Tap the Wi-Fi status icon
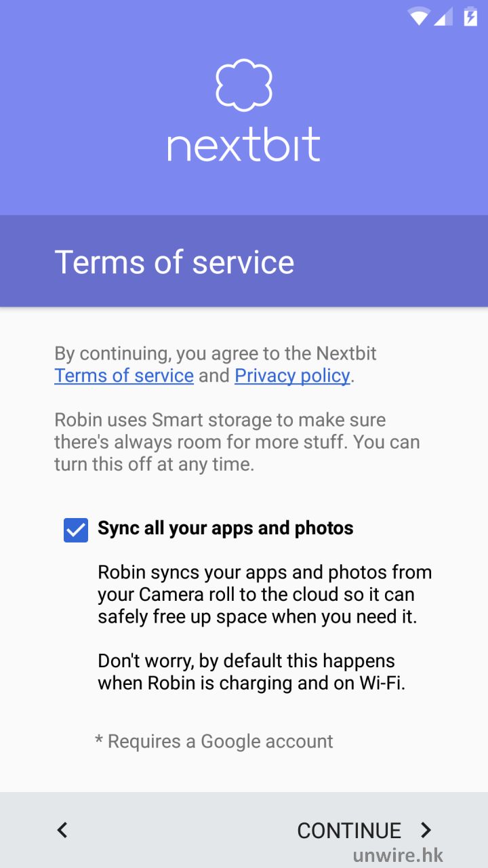 419,16
